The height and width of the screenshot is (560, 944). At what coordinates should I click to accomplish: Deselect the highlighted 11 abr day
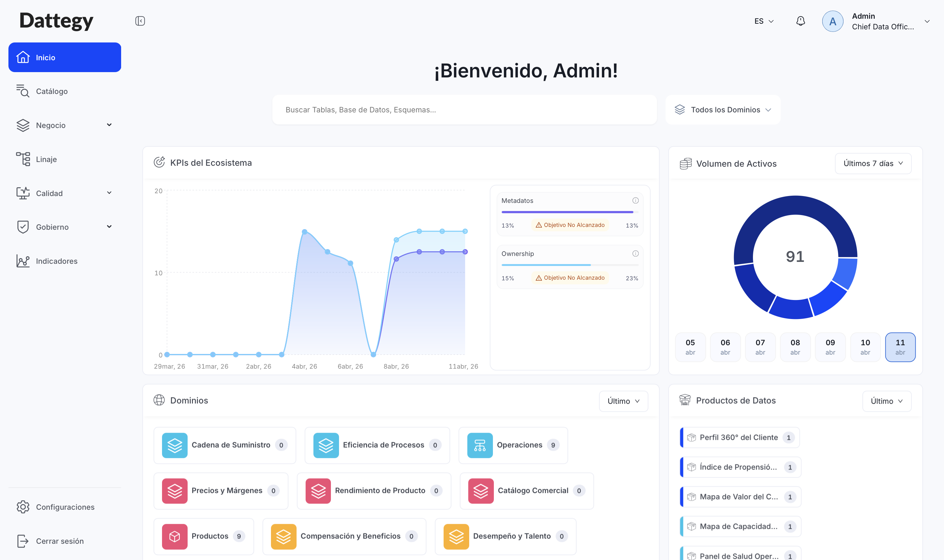tap(900, 347)
